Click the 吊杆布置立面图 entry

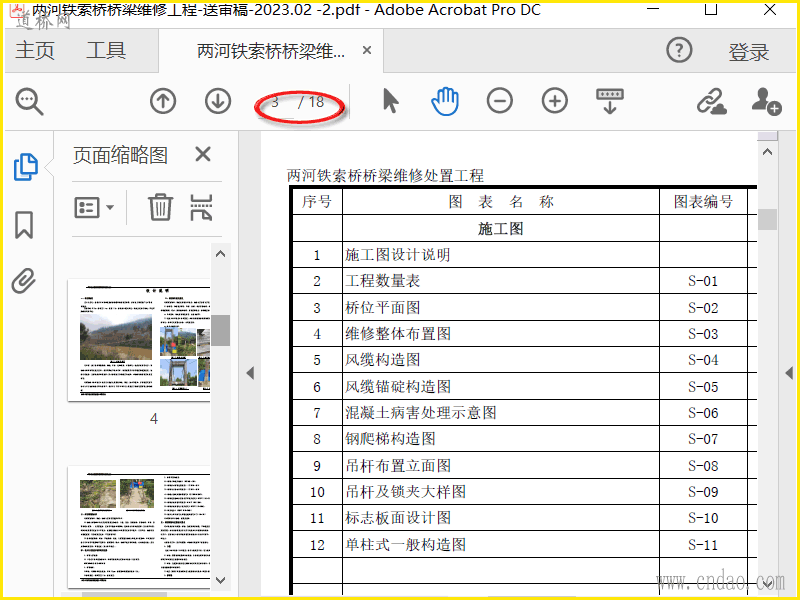398,465
